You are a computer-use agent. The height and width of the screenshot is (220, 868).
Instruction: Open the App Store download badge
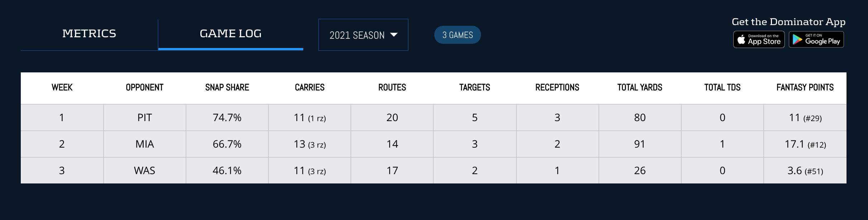click(x=759, y=39)
